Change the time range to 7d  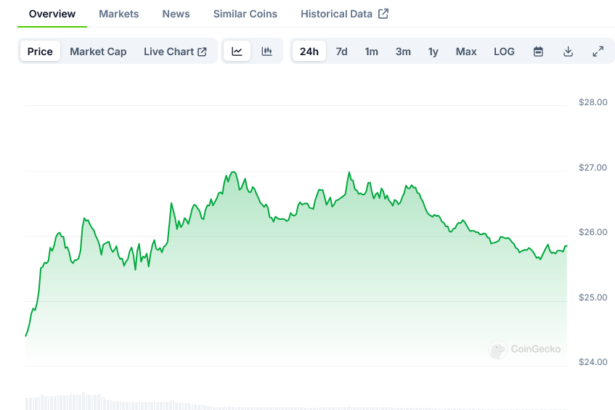point(342,52)
